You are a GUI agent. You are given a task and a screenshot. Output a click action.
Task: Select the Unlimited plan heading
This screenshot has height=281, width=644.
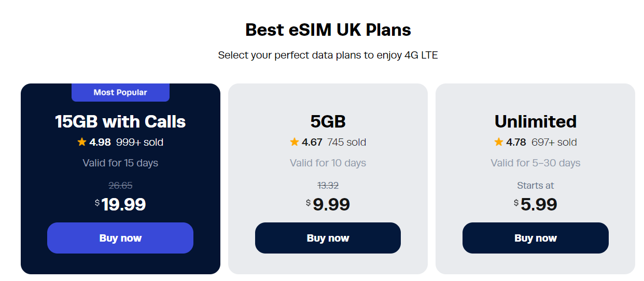coord(535,121)
